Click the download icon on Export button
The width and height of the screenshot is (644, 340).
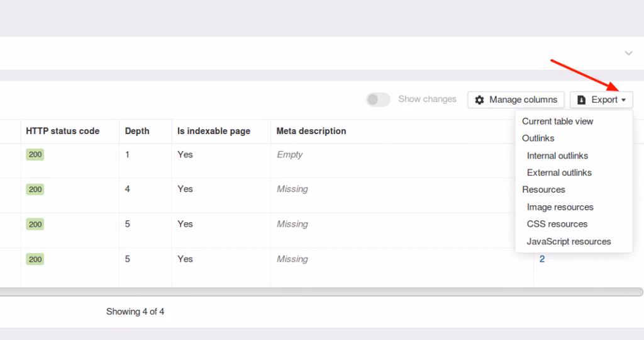[582, 99]
